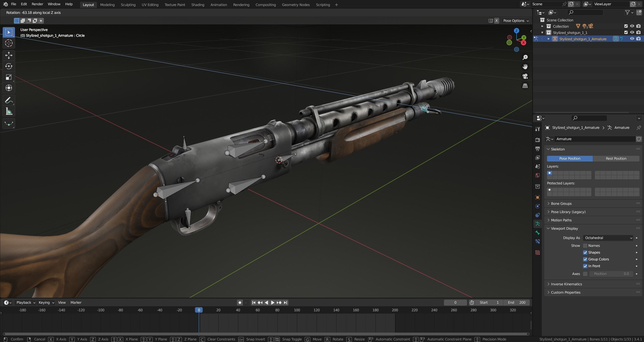Select the Transform tool
644x342 pixels.
click(9, 88)
